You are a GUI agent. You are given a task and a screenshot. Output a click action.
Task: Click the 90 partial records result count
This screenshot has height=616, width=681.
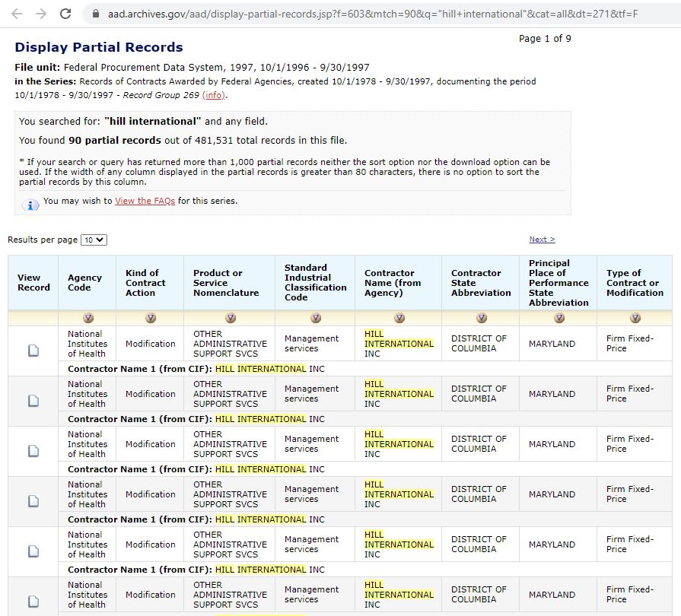(115, 140)
